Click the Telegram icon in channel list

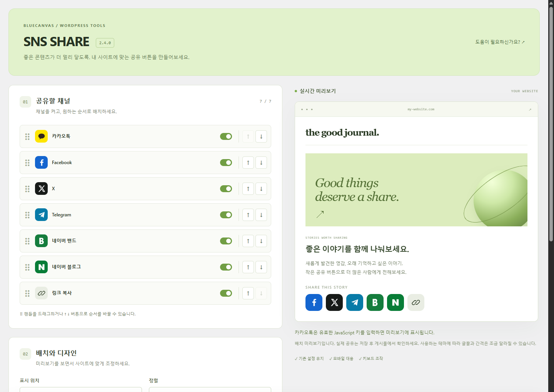coord(41,215)
